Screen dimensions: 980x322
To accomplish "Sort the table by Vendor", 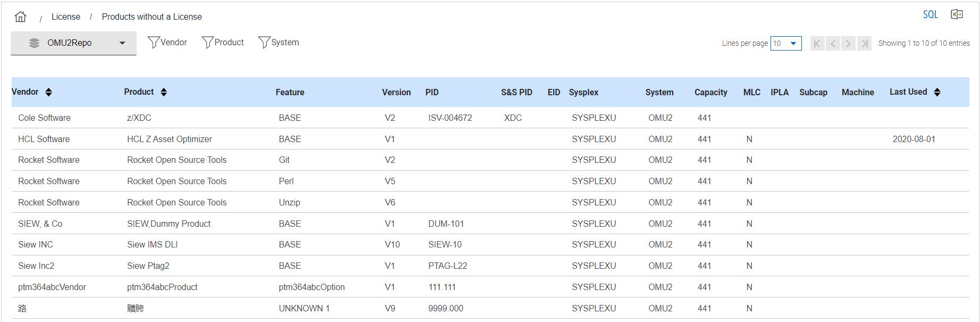I will click(x=48, y=92).
